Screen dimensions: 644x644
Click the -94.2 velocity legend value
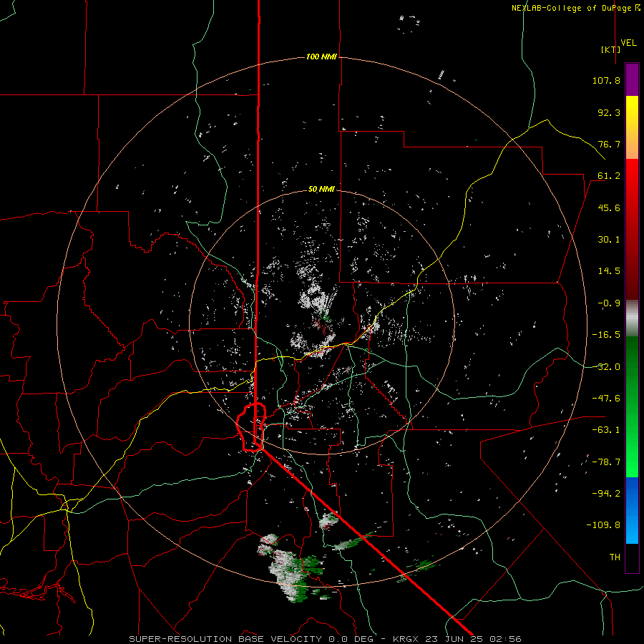click(x=606, y=494)
